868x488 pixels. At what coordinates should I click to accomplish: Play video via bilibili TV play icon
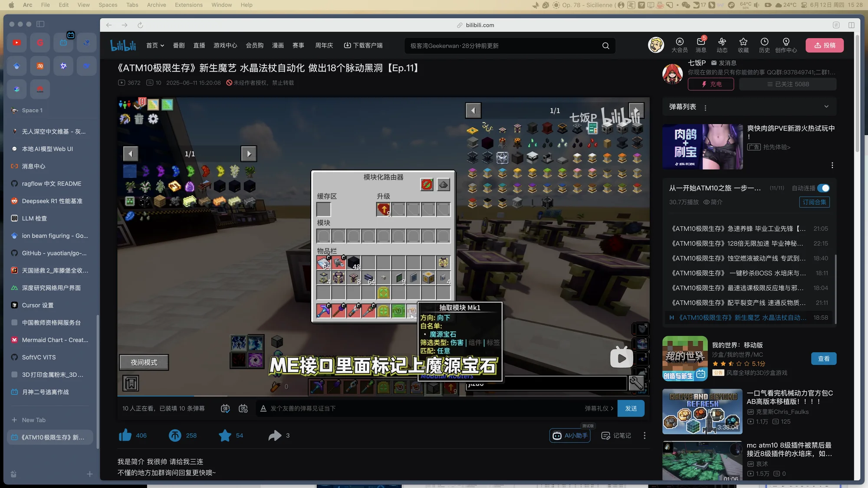(621, 357)
